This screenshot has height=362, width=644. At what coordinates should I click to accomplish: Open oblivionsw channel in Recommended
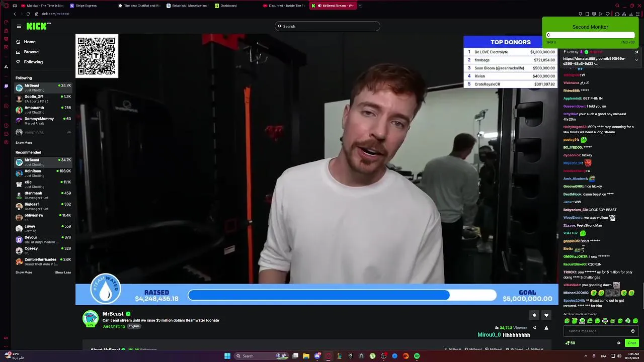click(x=43, y=217)
